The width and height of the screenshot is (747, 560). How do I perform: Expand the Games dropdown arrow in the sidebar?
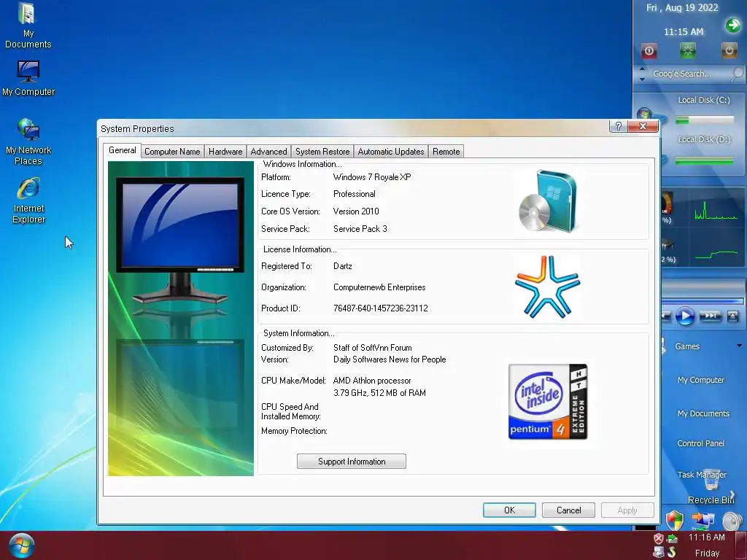(x=740, y=346)
